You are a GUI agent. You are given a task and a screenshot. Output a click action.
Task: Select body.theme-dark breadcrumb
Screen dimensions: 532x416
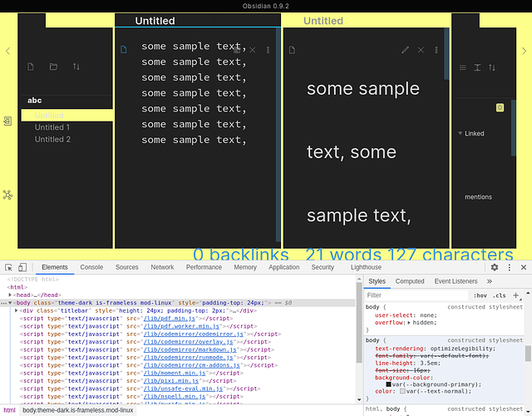[77, 410]
